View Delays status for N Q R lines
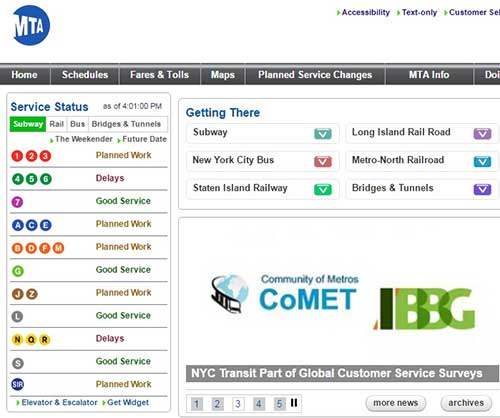 point(110,339)
